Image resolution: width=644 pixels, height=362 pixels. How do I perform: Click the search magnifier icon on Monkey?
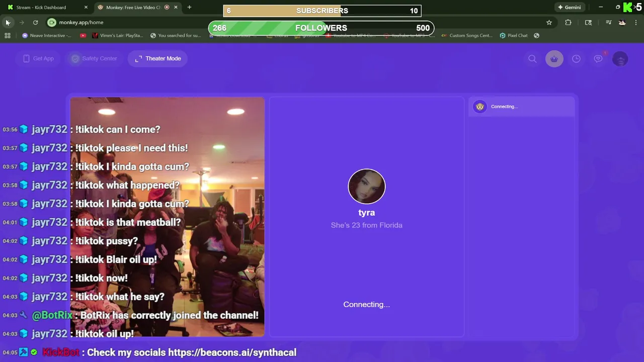coord(532,59)
